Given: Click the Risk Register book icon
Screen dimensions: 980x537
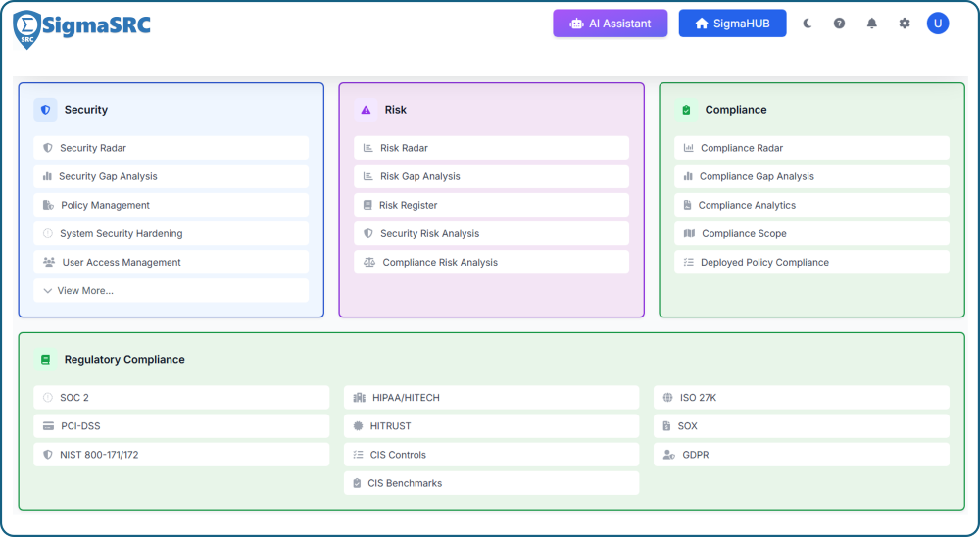Looking at the screenshot, I should [x=367, y=205].
